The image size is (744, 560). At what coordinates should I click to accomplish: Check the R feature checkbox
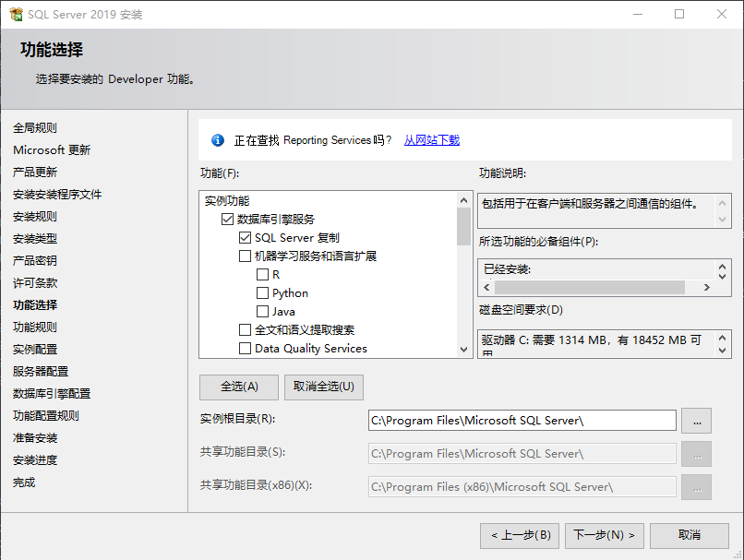click(262, 275)
